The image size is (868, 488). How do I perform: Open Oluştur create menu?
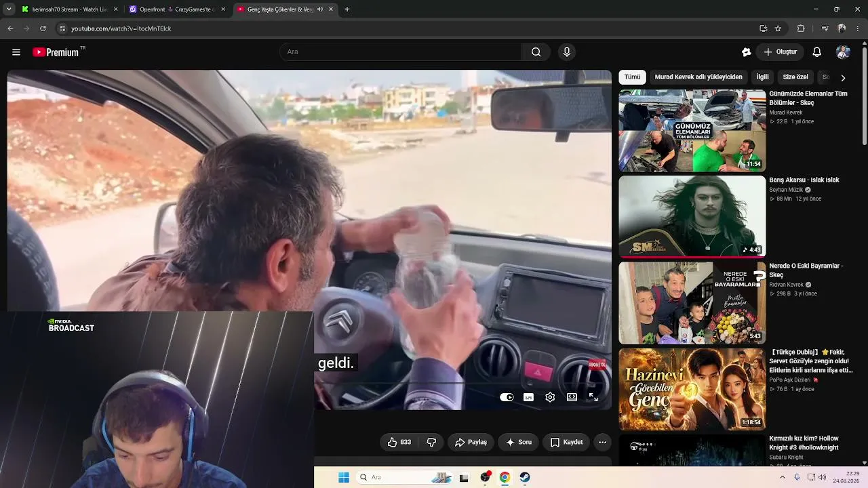click(x=781, y=52)
